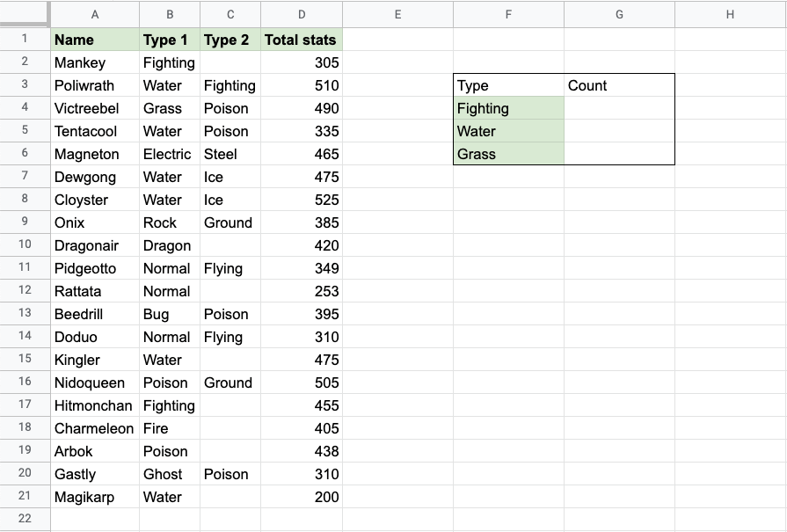Viewport: 787px width, 532px height.
Task: Select the Electric type cell
Action: 169,154
